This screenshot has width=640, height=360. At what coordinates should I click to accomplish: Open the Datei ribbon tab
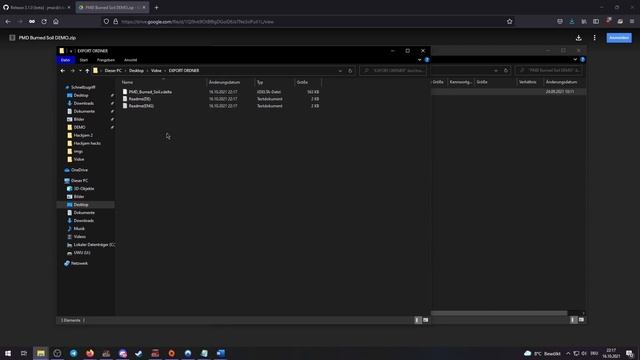[65, 60]
